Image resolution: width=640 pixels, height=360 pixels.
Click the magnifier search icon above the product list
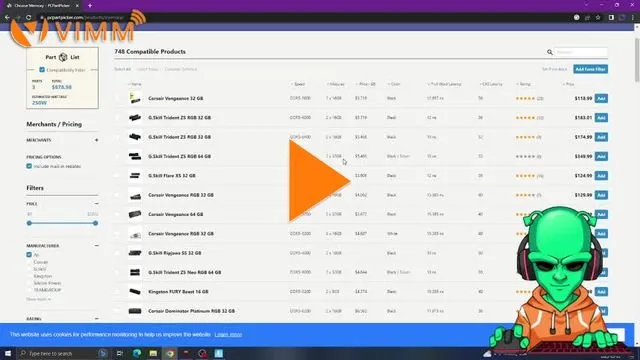click(550, 52)
